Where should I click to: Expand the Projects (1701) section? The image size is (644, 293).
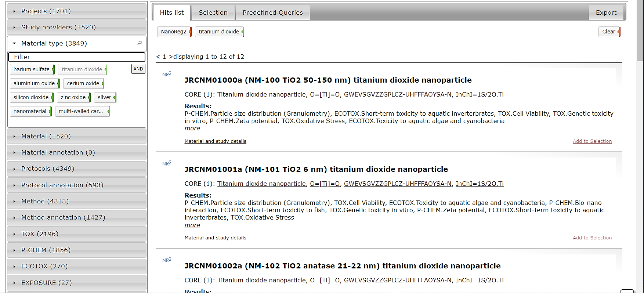tap(46, 11)
